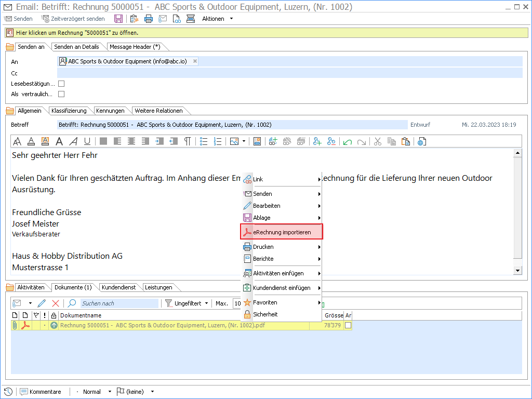Enable the Lesebestätigung checkbox
Screen dimensions: 532x399
pyautogui.click(x=61, y=84)
